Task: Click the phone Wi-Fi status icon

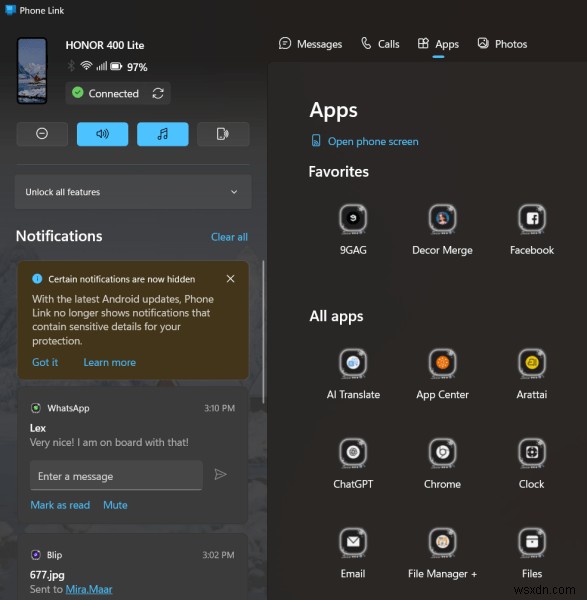Action: [x=86, y=66]
